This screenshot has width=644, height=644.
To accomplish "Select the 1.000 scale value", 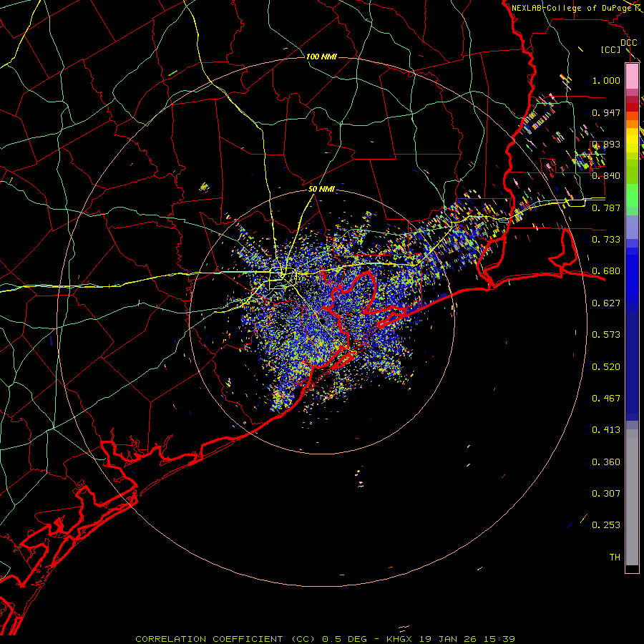I will click(x=606, y=80).
